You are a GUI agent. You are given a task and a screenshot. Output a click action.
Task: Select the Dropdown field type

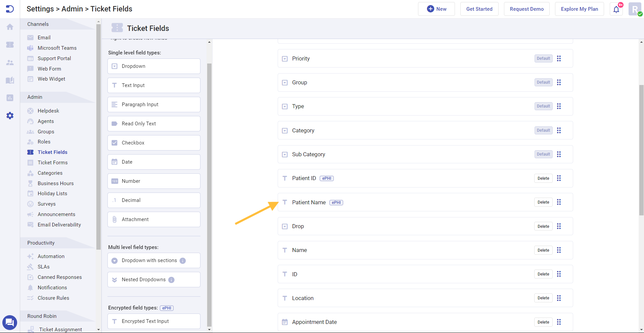point(153,66)
